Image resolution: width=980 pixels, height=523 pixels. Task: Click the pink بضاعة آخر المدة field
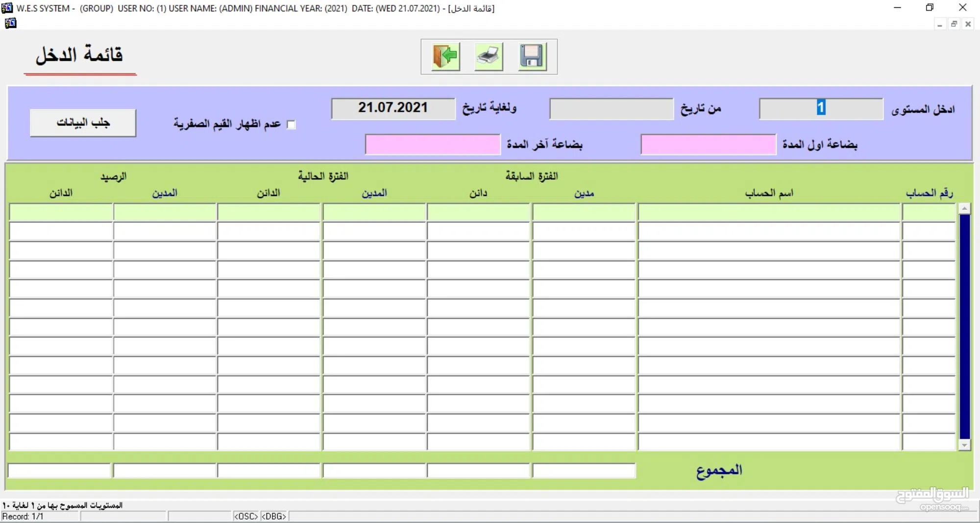coord(432,143)
